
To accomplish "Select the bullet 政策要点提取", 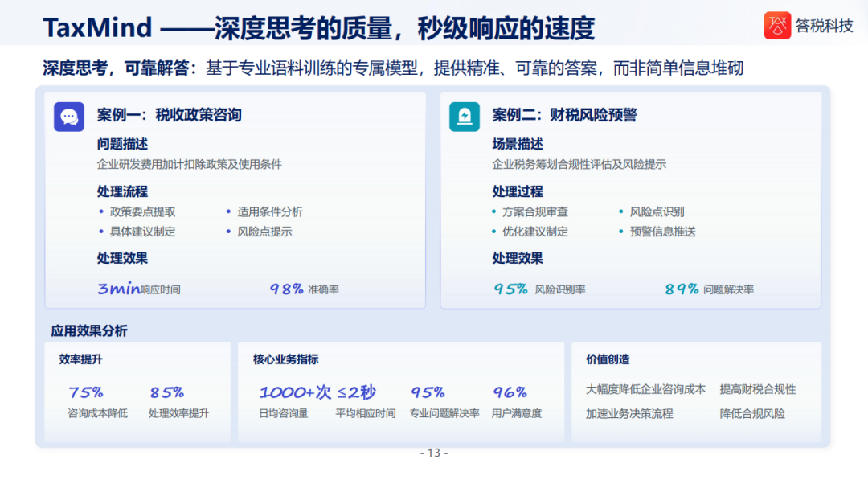I will (x=142, y=211).
